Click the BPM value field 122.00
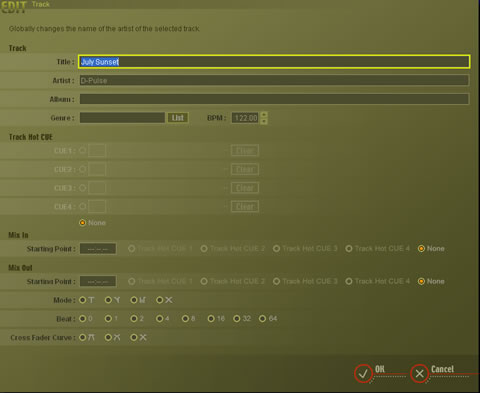 [x=245, y=118]
